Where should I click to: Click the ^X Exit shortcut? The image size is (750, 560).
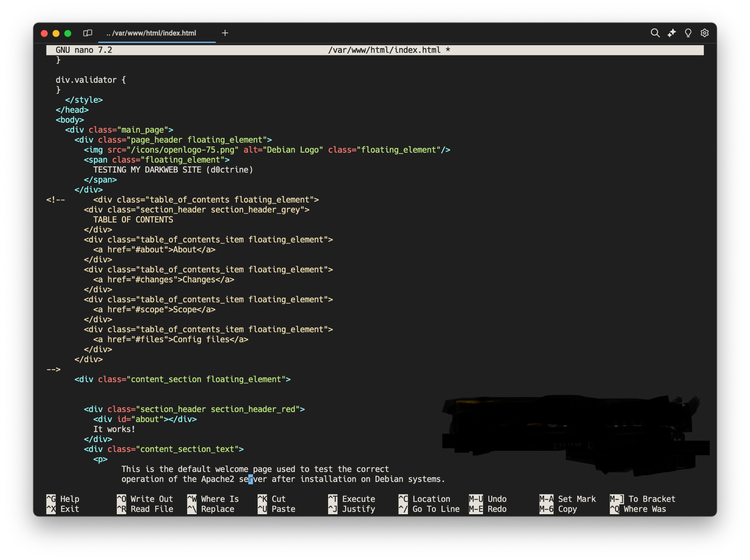click(63, 509)
